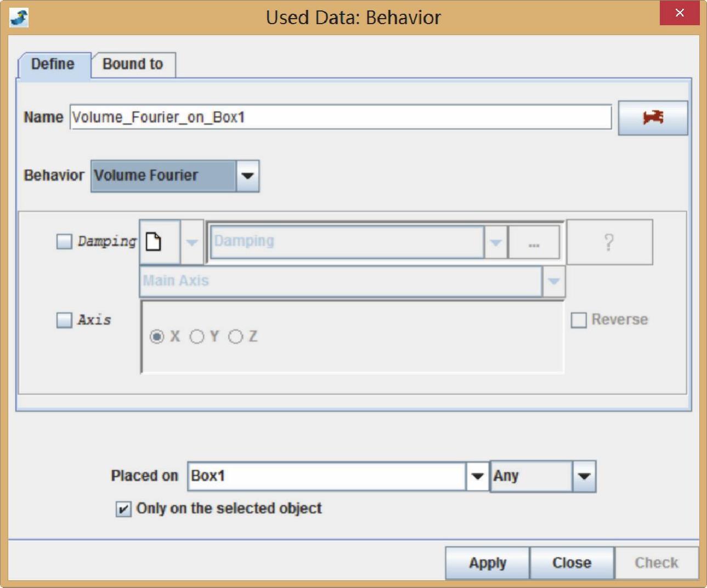Viewport: 707px width, 588px height.
Task: Click the ellipsis browse button for Damping
Action: coord(534,242)
